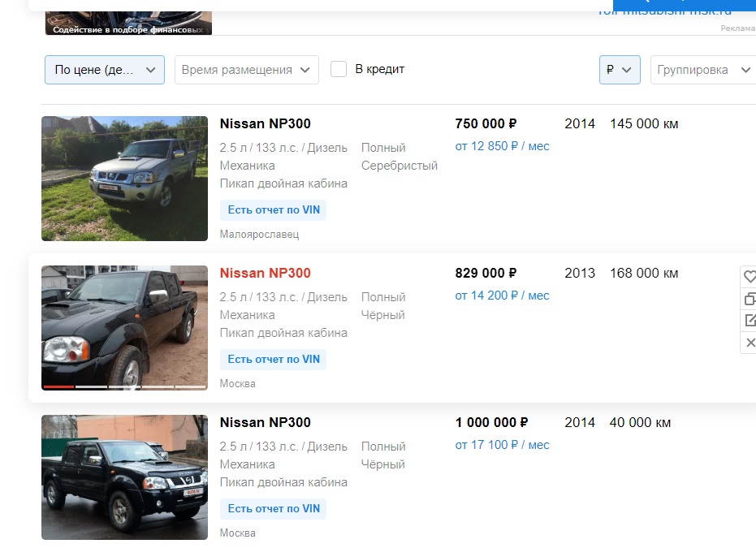Hide the 829 000 ₽ listing with X

coord(750,343)
